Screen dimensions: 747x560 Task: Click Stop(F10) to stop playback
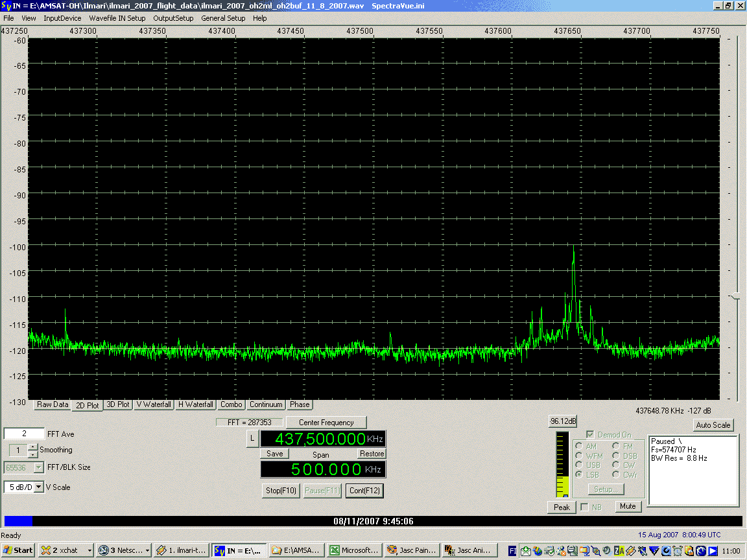[x=281, y=491]
